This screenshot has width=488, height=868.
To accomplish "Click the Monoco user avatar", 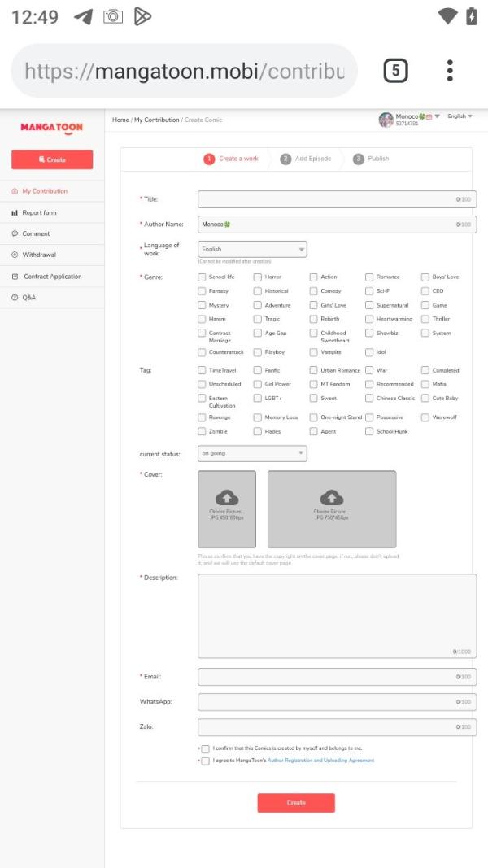I will click(386, 120).
